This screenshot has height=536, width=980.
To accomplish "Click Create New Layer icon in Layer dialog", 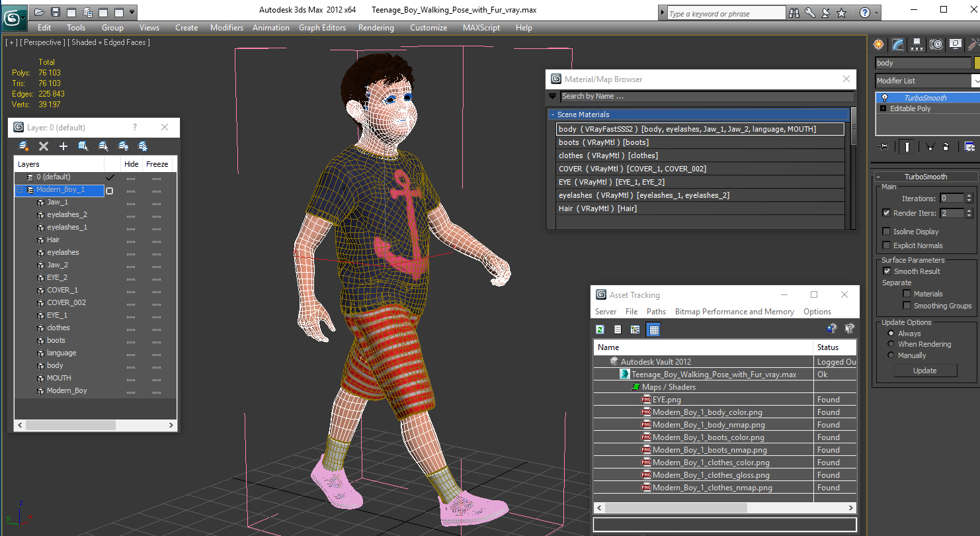I will click(24, 146).
